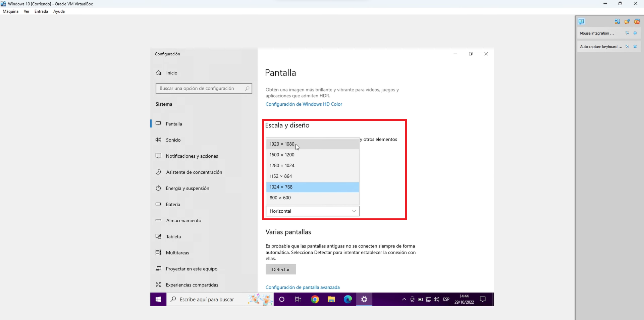
Task: Select the 1280 × 1024 resolution option
Action: point(282,165)
